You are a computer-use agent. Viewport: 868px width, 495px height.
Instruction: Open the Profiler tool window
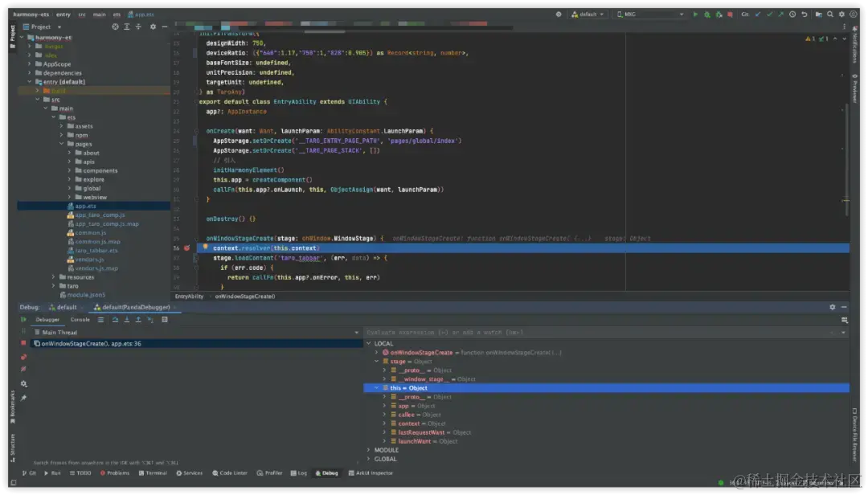coord(269,473)
